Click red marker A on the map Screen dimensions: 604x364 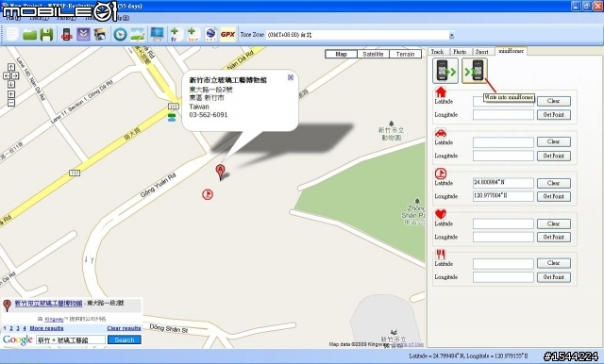[220, 172]
